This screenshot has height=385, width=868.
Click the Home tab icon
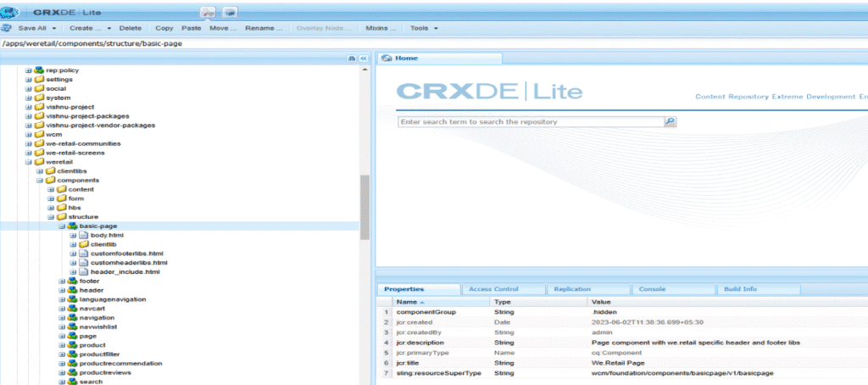coord(387,59)
